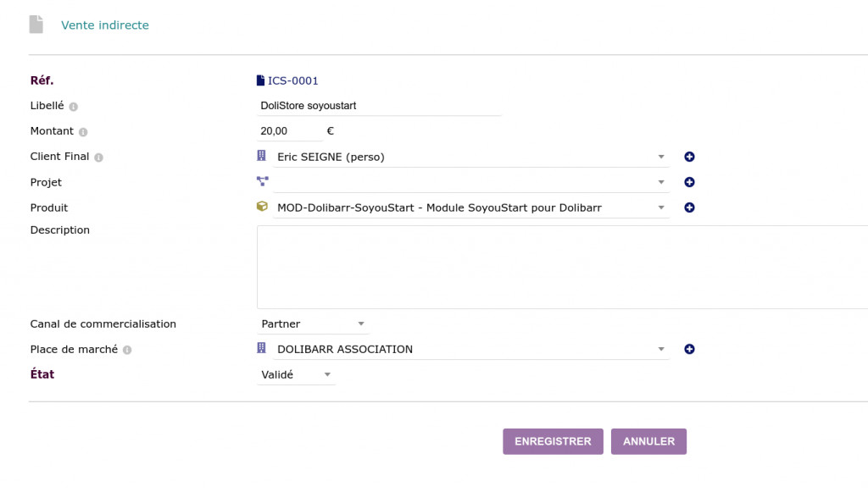Open the Canal de commercialisation Partner dropdown

tap(313, 323)
